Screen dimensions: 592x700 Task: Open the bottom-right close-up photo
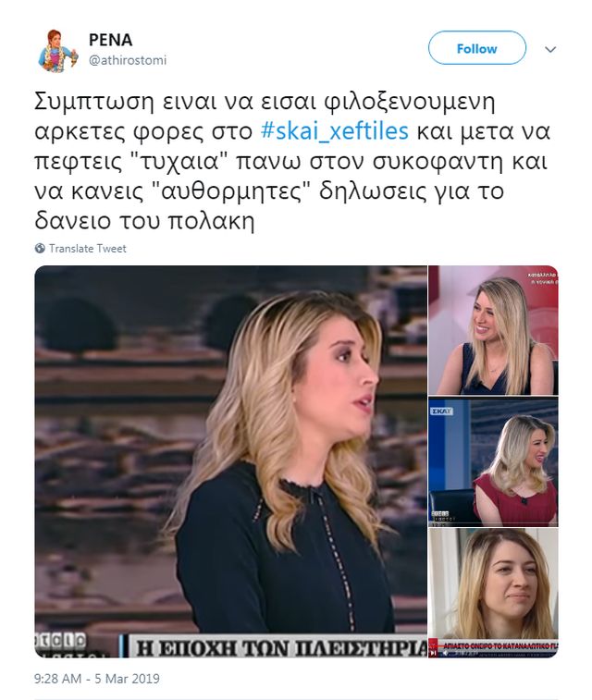click(x=493, y=594)
